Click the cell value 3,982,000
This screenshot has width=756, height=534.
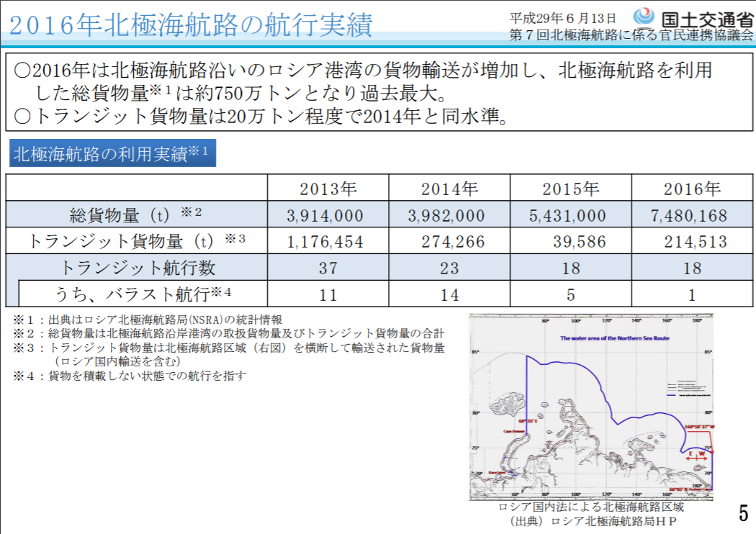coord(446,215)
